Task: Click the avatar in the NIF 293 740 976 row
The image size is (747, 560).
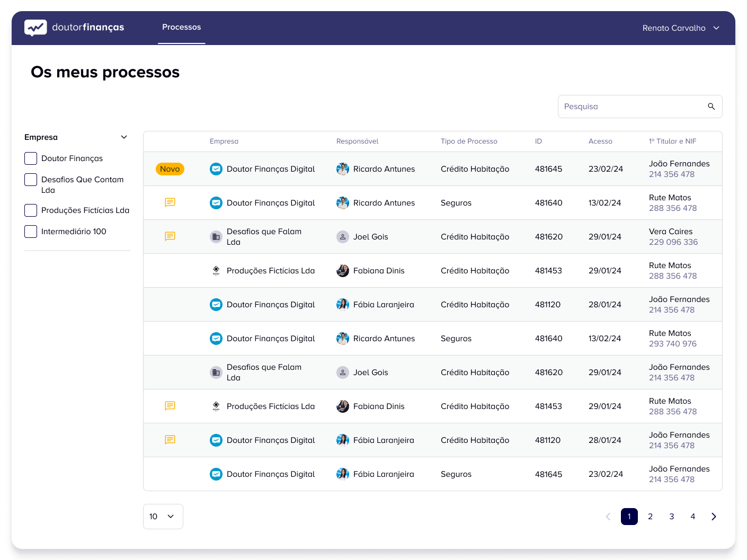Action: [343, 339]
